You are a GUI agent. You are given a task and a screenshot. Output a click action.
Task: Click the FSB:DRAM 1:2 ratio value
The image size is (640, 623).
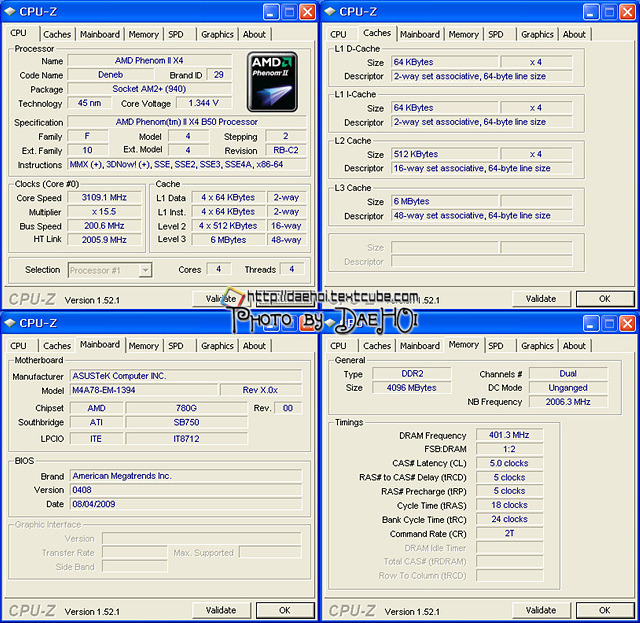pyautogui.click(x=509, y=449)
